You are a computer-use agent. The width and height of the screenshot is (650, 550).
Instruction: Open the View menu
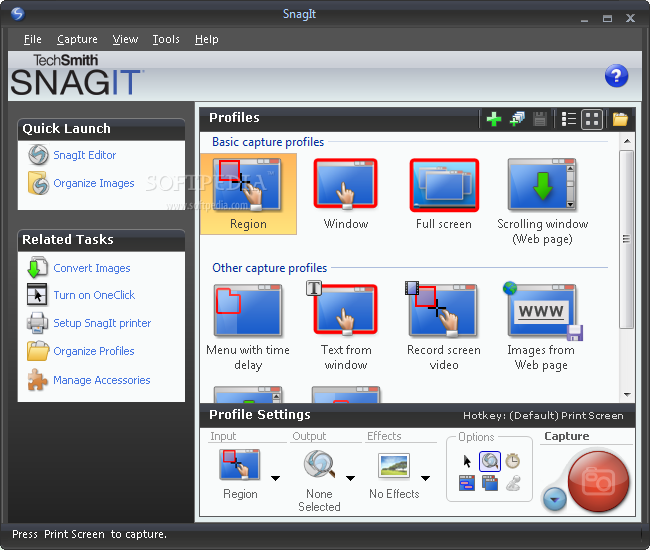pos(125,39)
